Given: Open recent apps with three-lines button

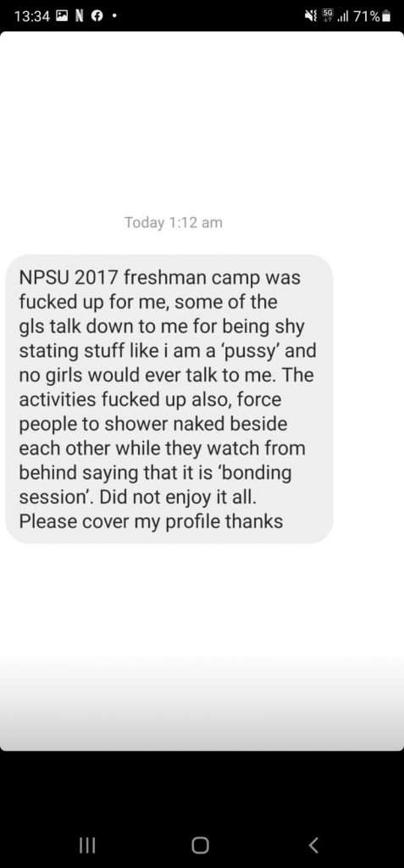Looking at the screenshot, I should 87,845.
